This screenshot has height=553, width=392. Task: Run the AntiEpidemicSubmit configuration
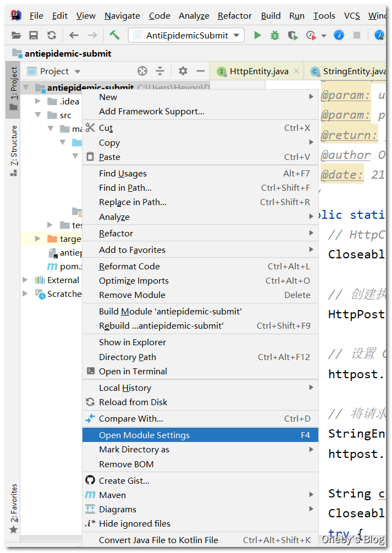point(257,35)
